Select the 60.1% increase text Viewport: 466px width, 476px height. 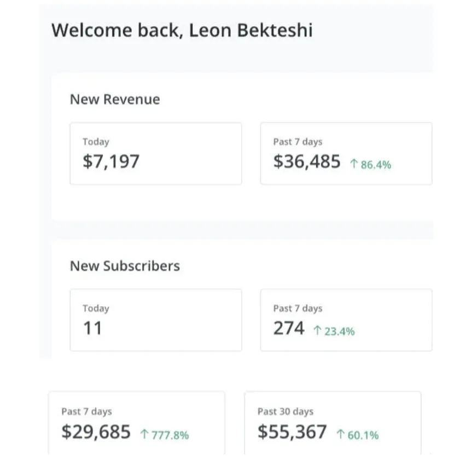[x=364, y=435]
